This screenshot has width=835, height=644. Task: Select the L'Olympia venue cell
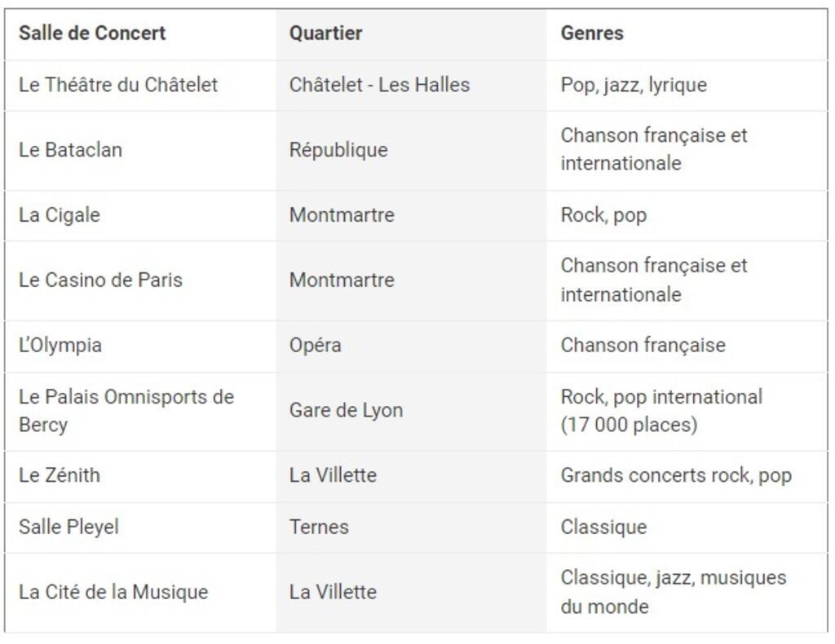(x=140, y=346)
